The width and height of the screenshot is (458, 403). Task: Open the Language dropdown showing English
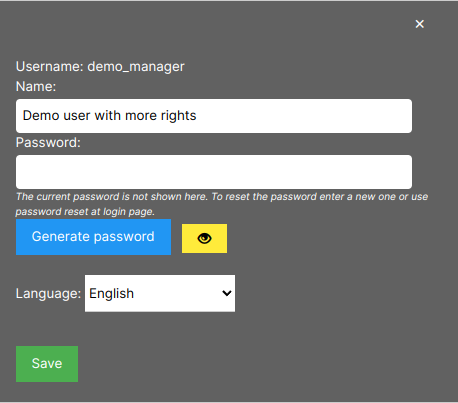(160, 293)
